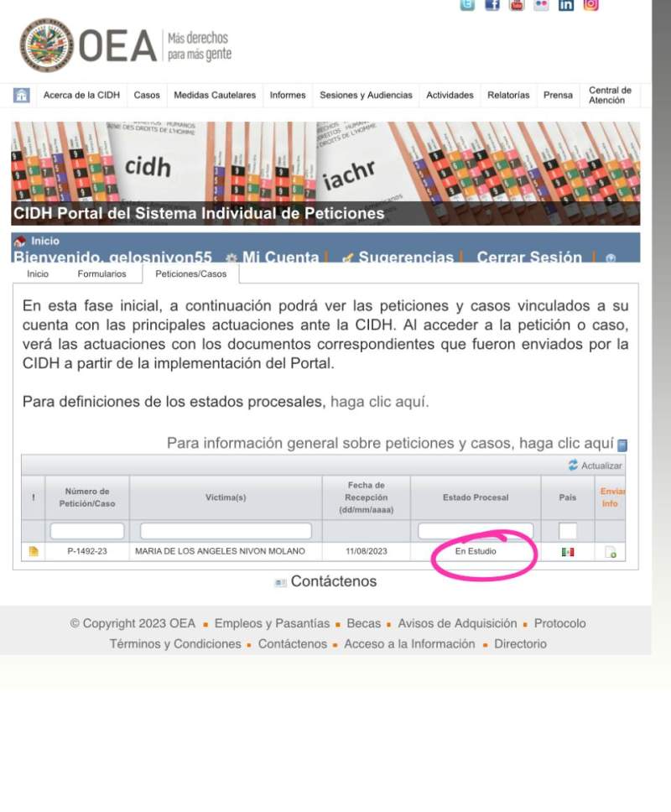Image resolution: width=671 pixels, height=812 pixels.
Task: Open the LinkedIn social icon
Action: tap(566, 5)
